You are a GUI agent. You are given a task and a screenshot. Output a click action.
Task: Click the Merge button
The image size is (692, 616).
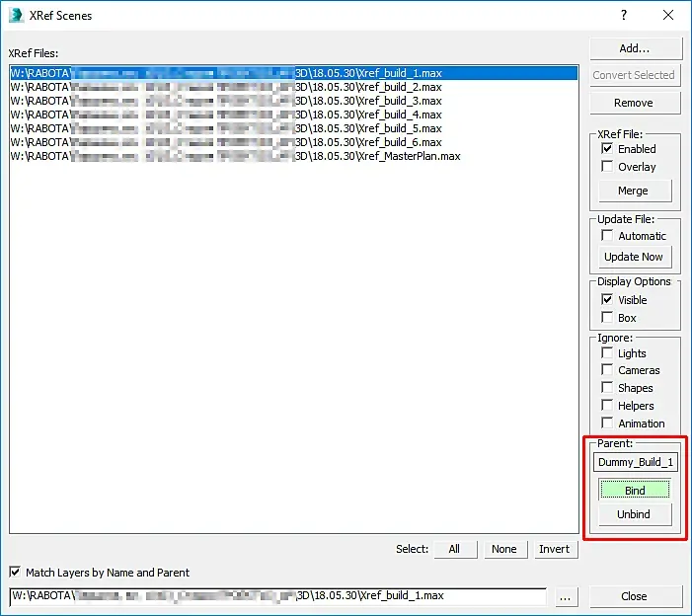635,191
